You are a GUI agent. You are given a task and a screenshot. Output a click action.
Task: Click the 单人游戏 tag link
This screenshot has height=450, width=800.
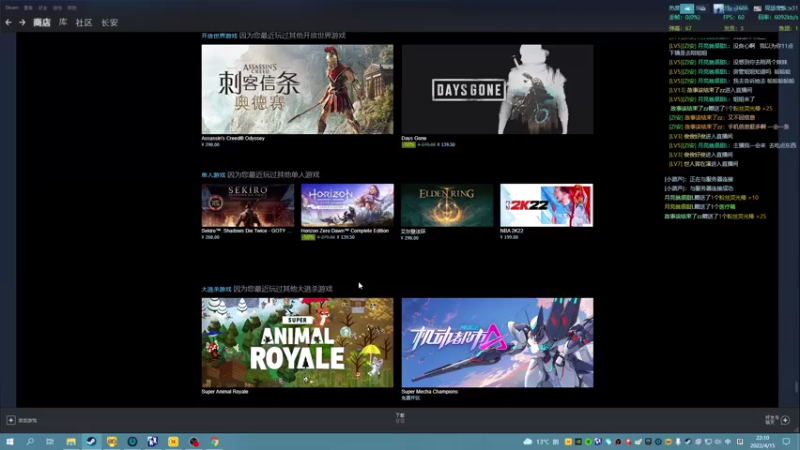click(213, 174)
